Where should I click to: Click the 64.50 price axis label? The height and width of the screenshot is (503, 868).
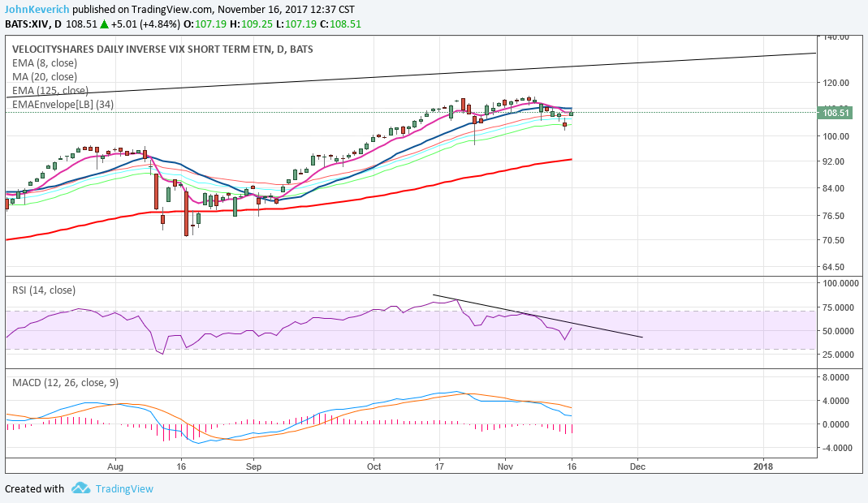[x=834, y=267]
